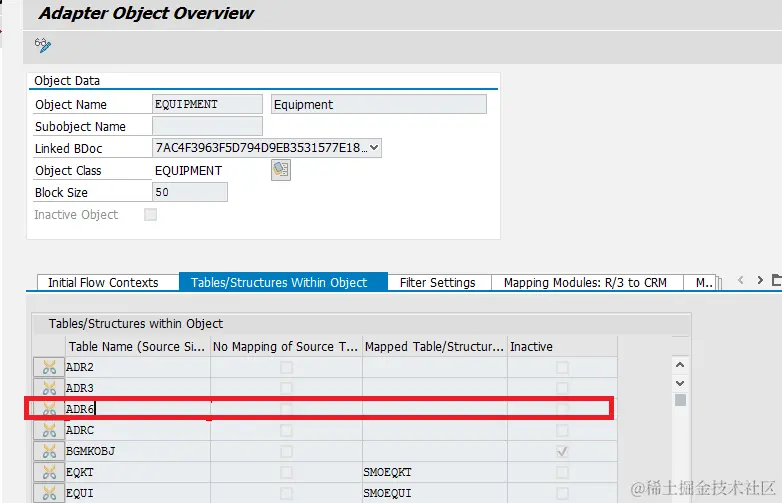Screen dimensions: 782x503
Task: Select the EQKT table name cell
Action: click(138, 472)
